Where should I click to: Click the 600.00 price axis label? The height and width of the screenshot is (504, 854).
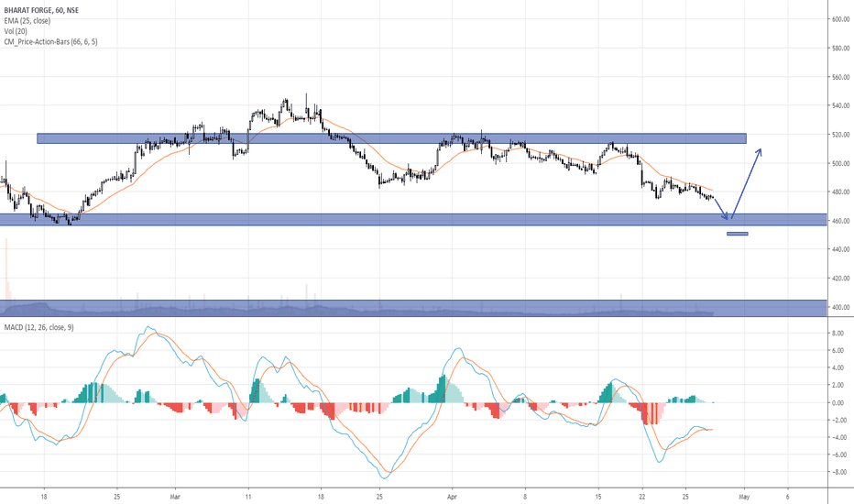coord(840,19)
